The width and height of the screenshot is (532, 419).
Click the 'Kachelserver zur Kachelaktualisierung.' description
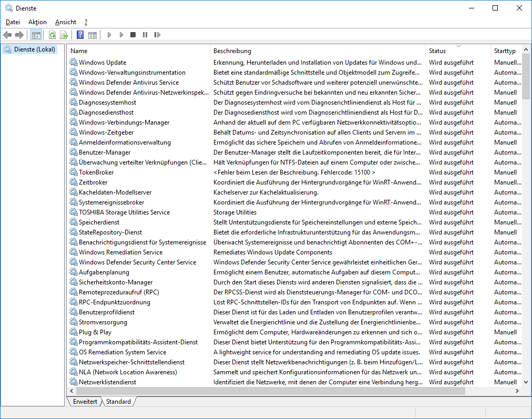click(266, 192)
